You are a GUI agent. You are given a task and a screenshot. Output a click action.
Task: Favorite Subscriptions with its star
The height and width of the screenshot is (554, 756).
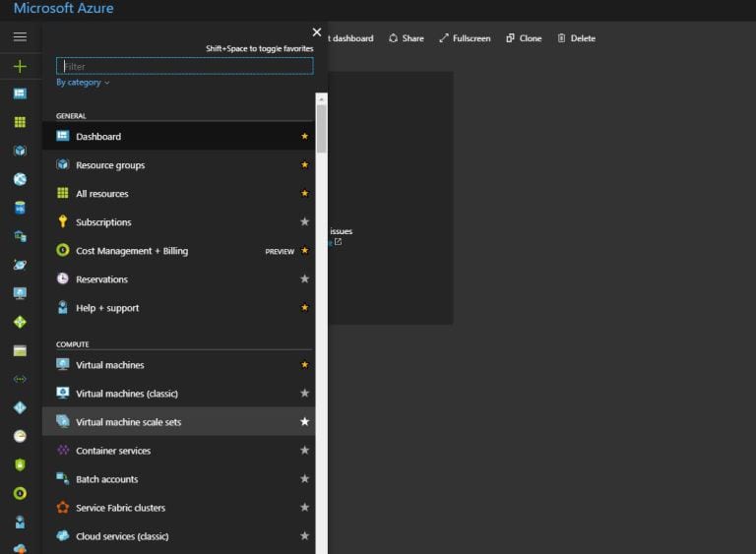pos(305,221)
